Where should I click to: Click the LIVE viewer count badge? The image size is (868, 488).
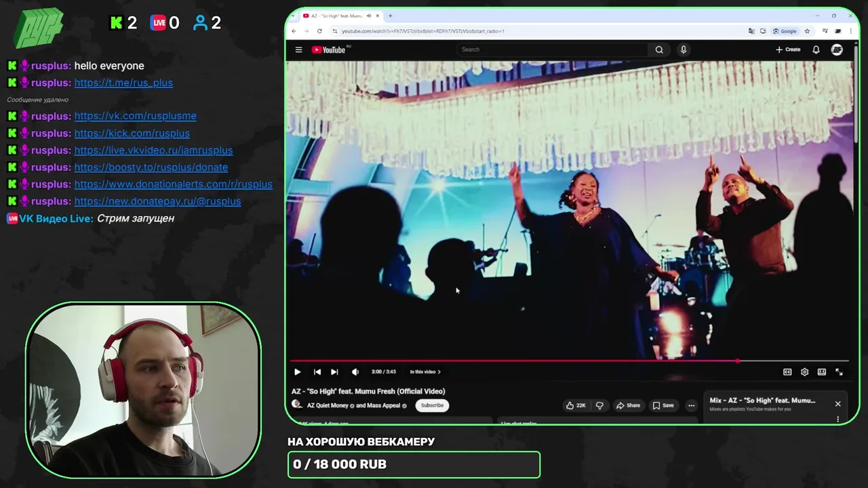click(159, 23)
